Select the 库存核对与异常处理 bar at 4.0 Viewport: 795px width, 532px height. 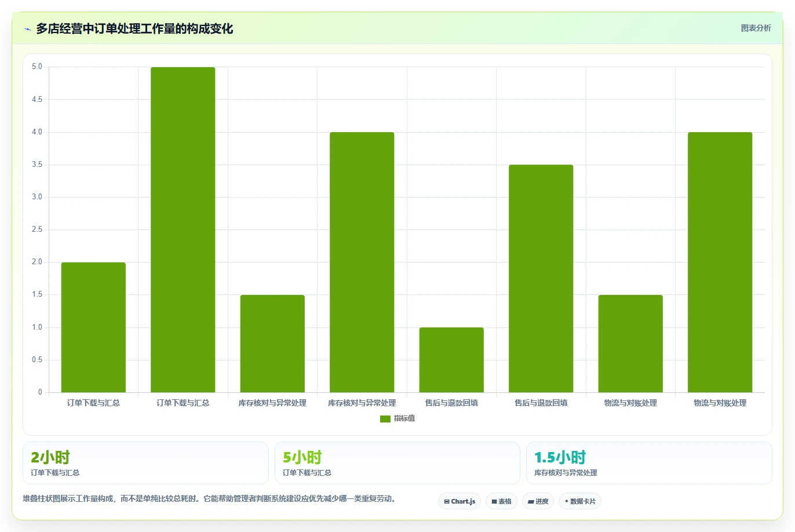pyautogui.click(x=362, y=263)
